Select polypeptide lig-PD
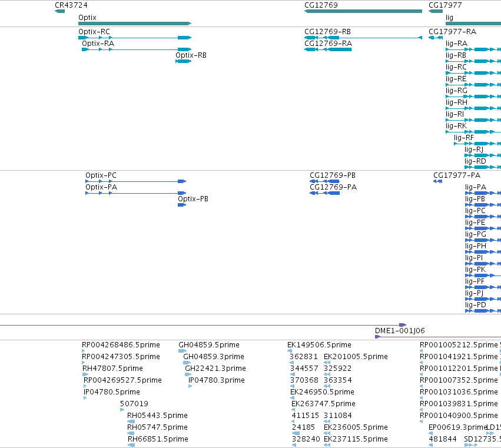501x448 pixels. (x=483, y=311)
